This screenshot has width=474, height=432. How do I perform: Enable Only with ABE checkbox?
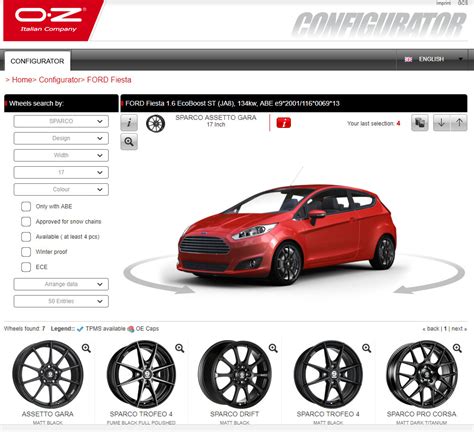[x=26, y=207]
